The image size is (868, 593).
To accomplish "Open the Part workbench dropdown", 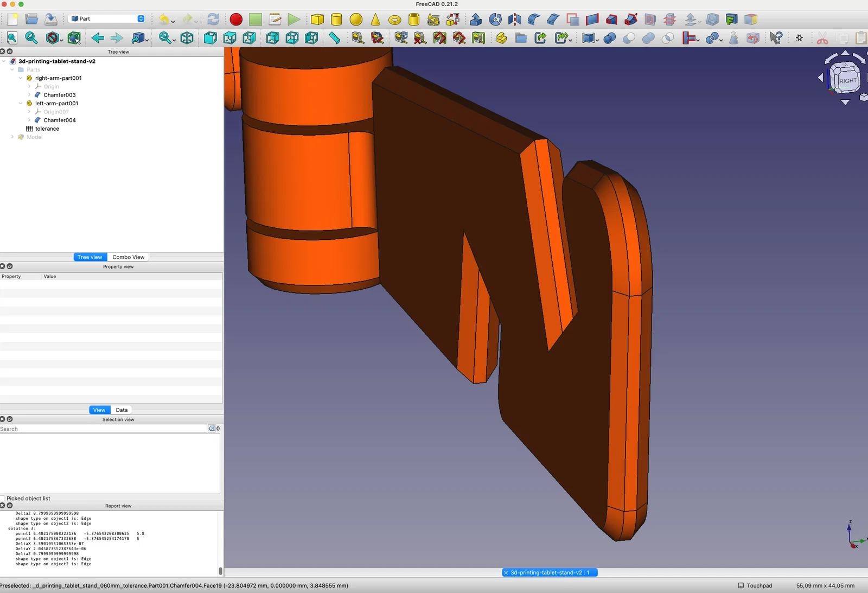I will 107,18.
